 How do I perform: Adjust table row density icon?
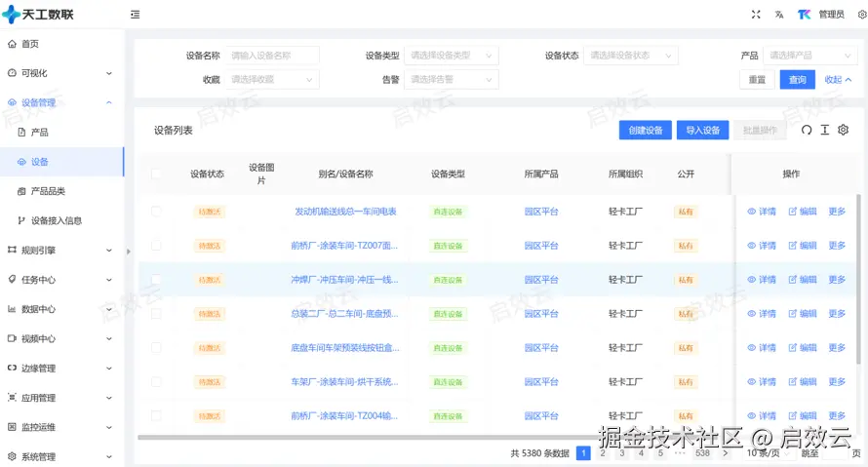click(x=825, y=130)
